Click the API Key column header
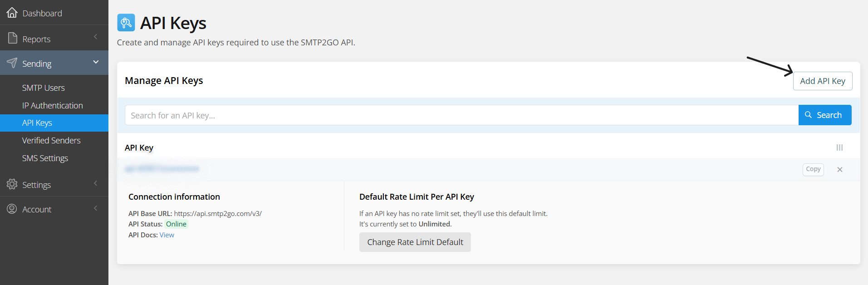This screenshot has width=868, height=285. pyautogui.click(x=139, y=147)
